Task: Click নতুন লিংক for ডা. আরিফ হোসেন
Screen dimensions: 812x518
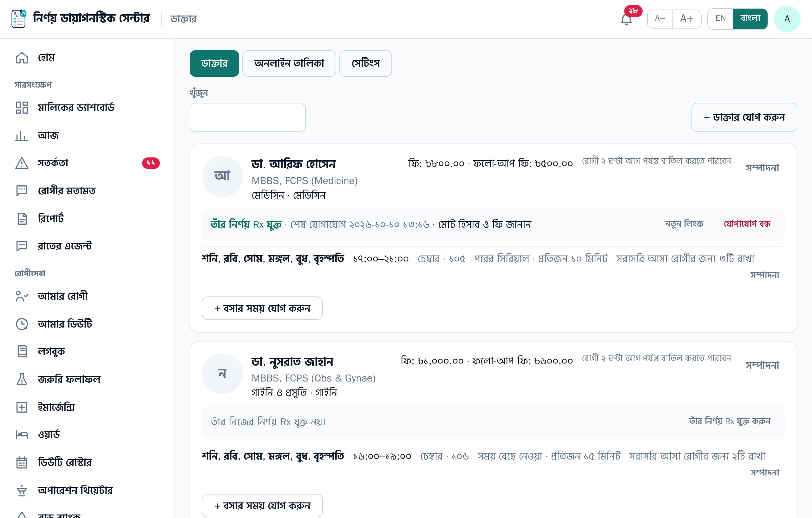Action: coord(684,224)
